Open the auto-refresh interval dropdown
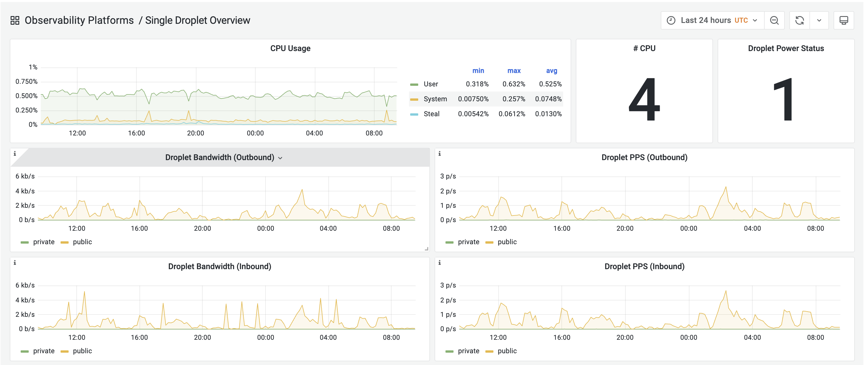This screenshot has height=365, width=868. (x=820, y=20)
